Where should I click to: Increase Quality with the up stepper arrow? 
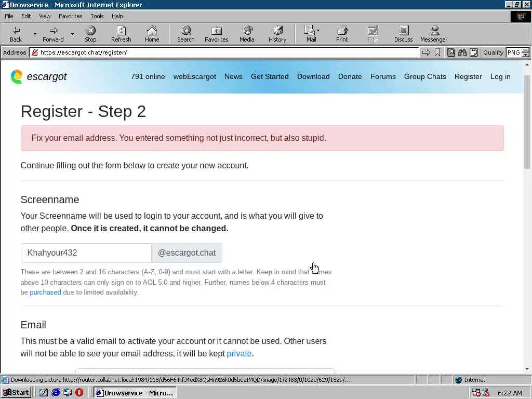coord(526,50)
